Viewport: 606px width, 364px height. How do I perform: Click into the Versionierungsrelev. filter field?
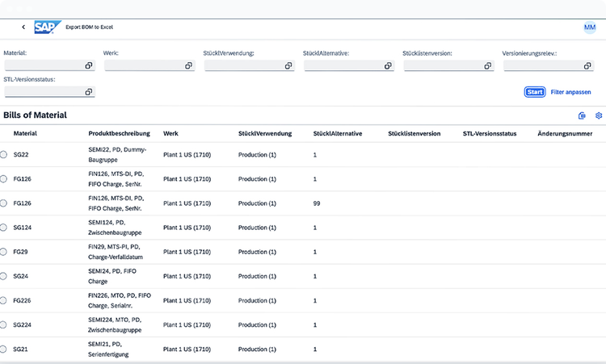[549, 66]
